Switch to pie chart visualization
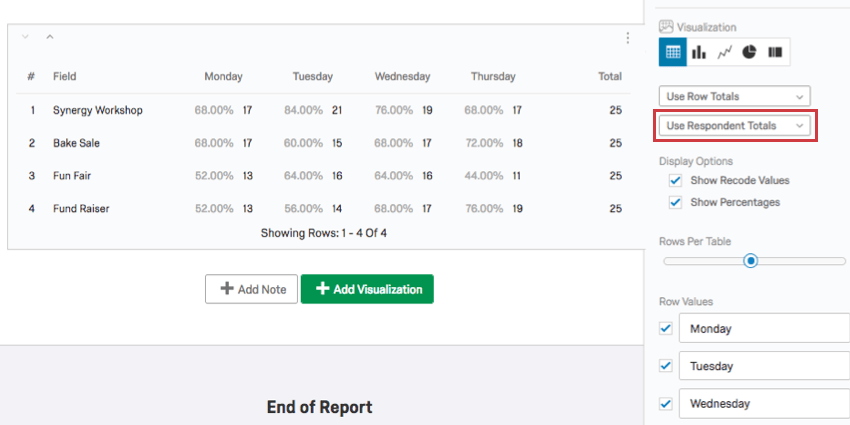 click(x=749, y=52)
